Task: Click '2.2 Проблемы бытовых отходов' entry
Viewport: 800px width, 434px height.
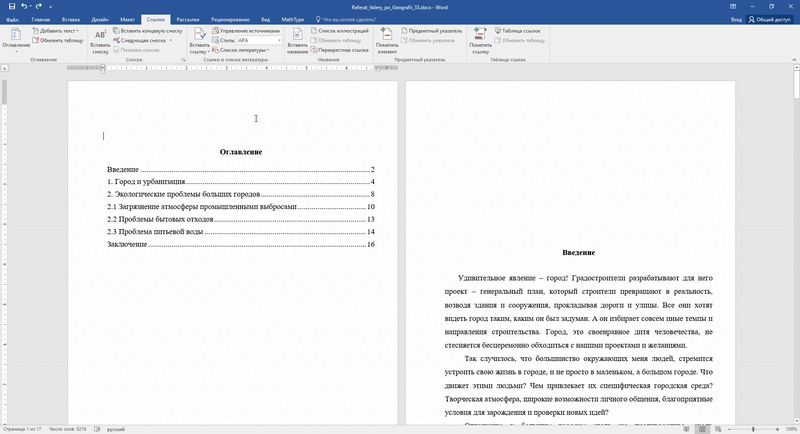Action: pos(241,219)
